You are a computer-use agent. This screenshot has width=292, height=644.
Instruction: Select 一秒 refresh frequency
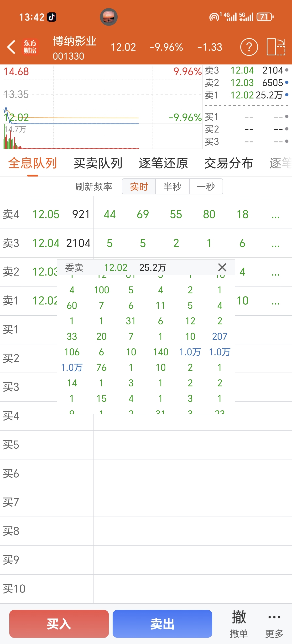point(206,187)
